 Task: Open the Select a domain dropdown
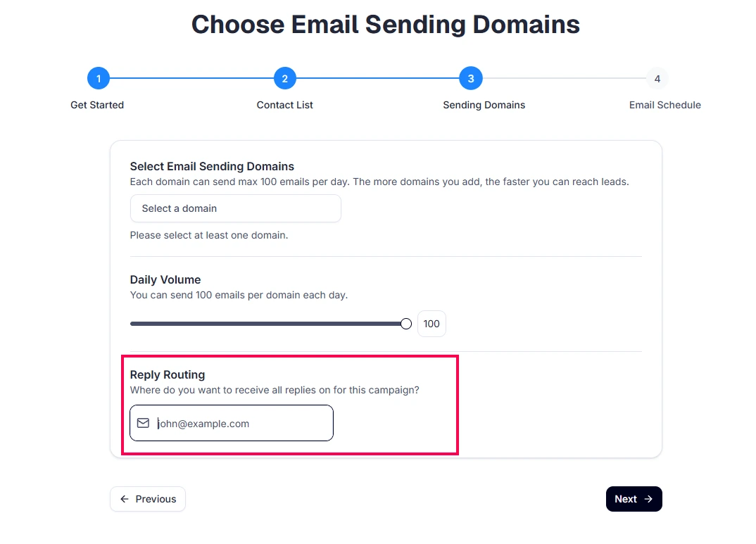point(235,208)
